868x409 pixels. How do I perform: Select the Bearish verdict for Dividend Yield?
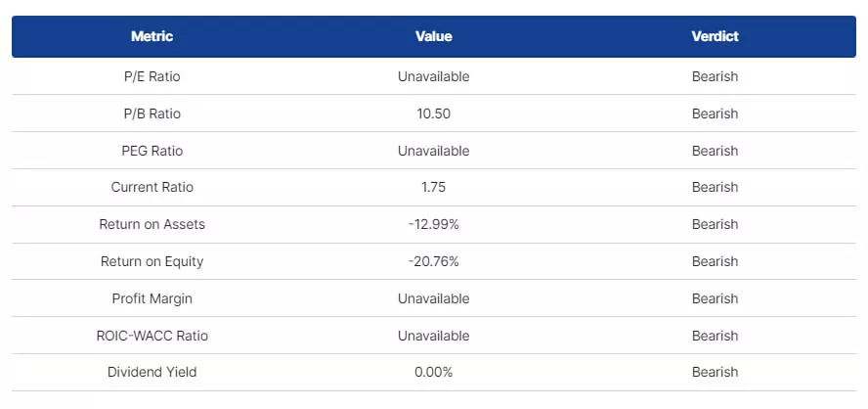coord(715,372)
